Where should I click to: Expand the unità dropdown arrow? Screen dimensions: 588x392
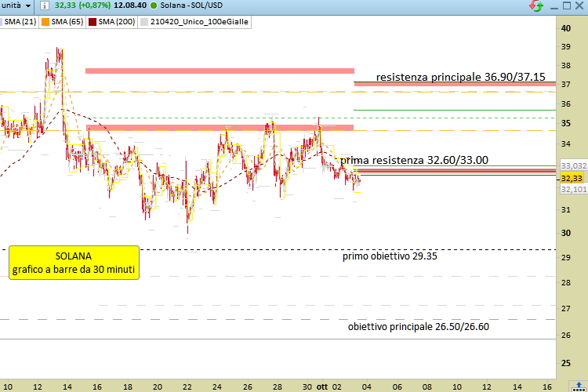tap(28, 5)
